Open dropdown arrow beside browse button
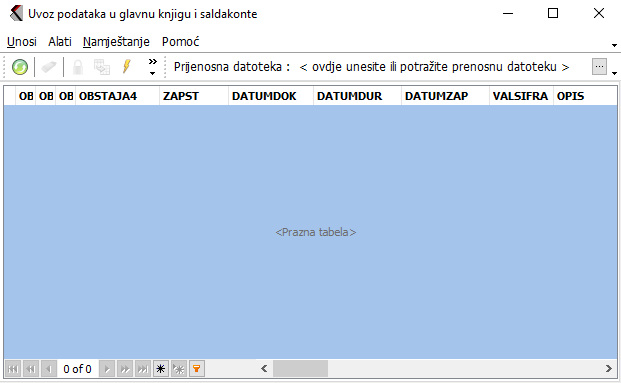 (614, 73)
